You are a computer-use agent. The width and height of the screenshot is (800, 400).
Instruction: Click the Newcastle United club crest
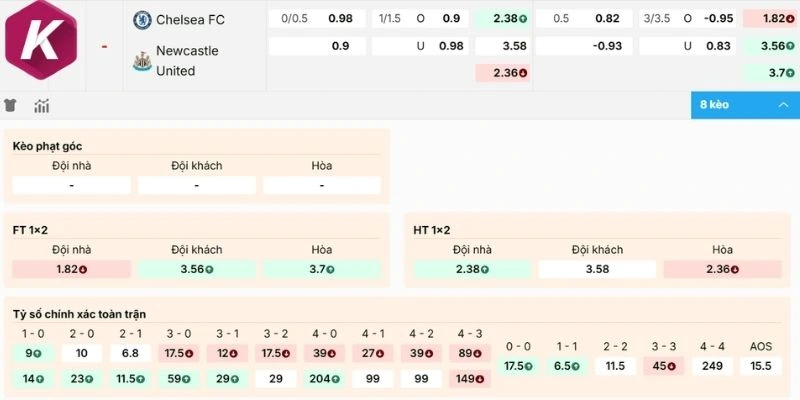point(142,60)
